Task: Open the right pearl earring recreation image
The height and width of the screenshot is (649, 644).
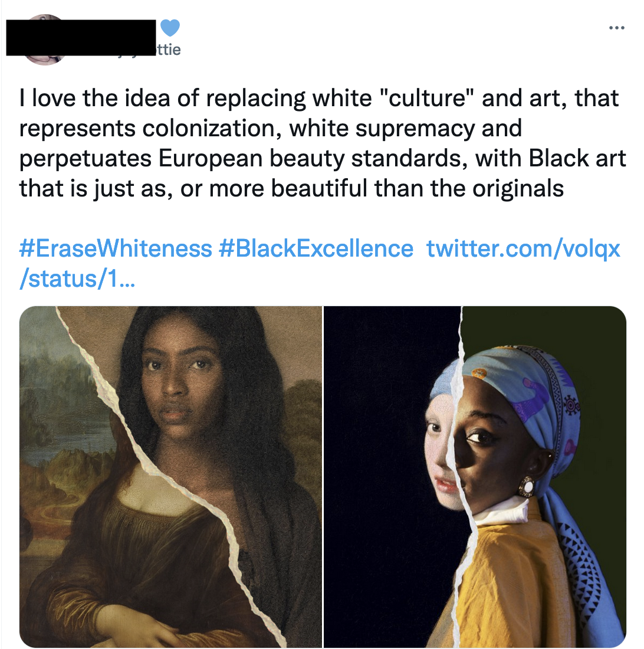Action: (475, 477)
